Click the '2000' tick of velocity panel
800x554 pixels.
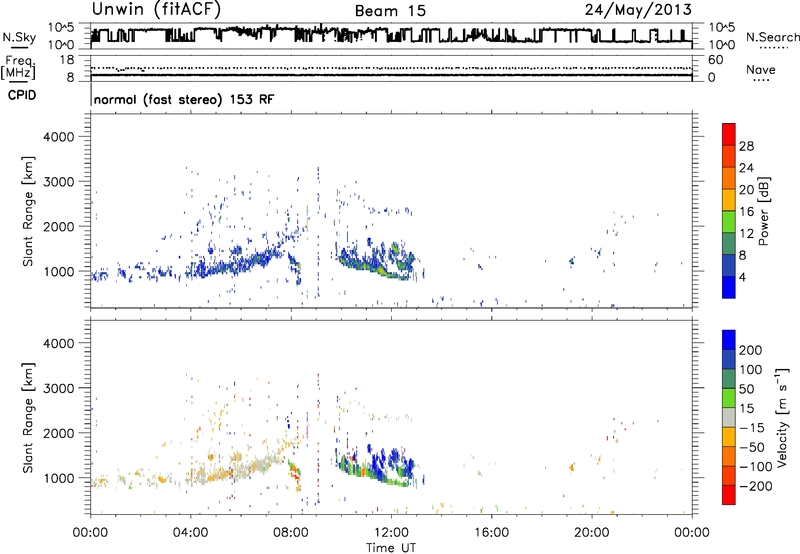tap(59, 433)
